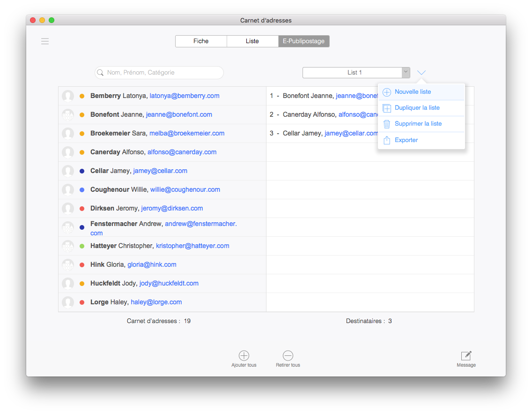Click the latonya@bemberry.com email link
The width and height of the screenshot is (532, 414).
184,96
